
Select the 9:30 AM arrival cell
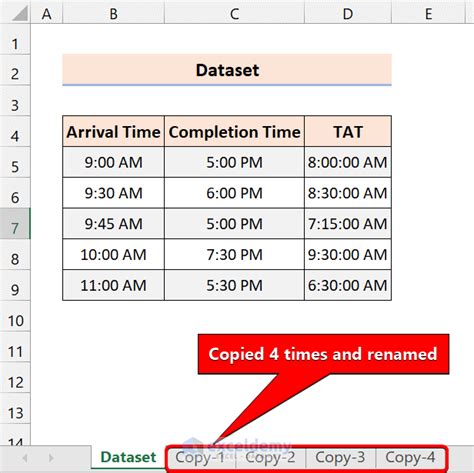pos(113,193)
